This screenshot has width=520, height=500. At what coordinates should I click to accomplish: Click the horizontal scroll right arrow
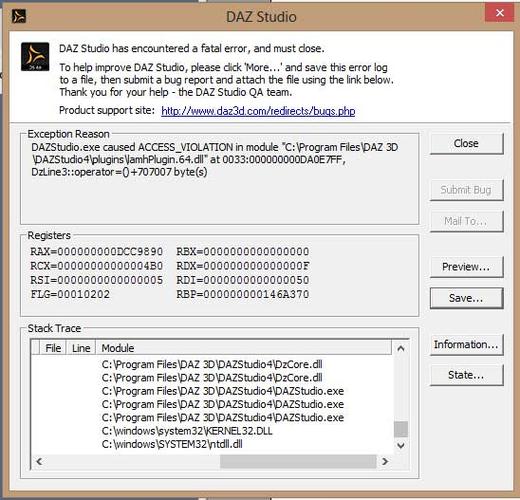(385, 461)
